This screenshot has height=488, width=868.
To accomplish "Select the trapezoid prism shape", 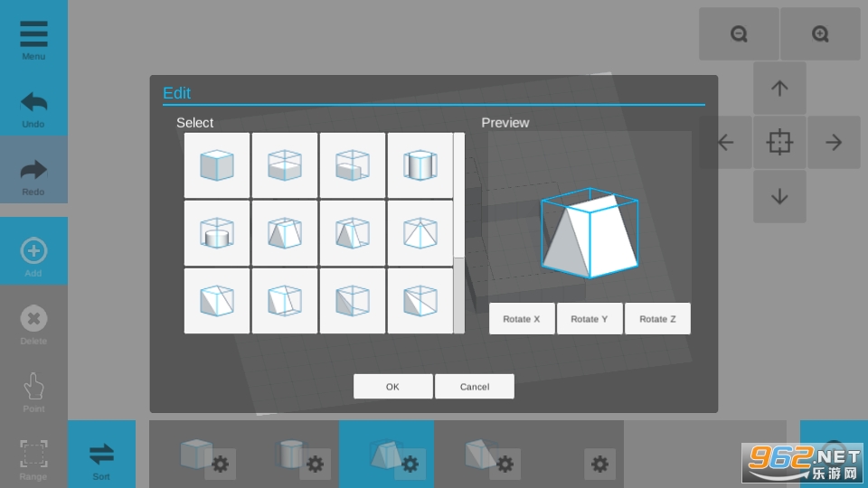I will [285, 233].
